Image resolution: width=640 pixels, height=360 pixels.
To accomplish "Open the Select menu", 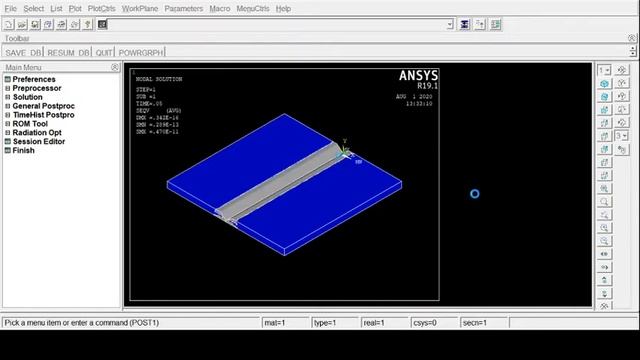I will tap(33, 9).
